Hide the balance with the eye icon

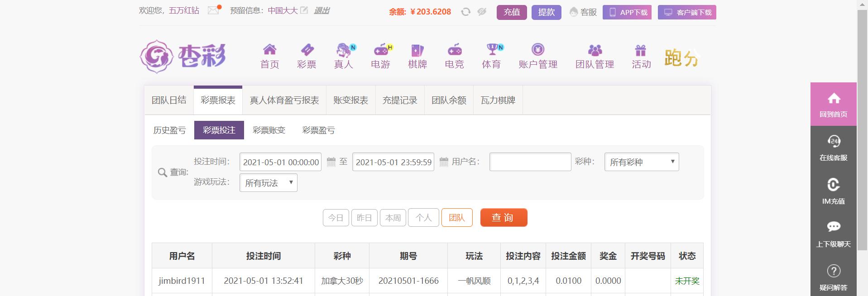tap(482, 12)
